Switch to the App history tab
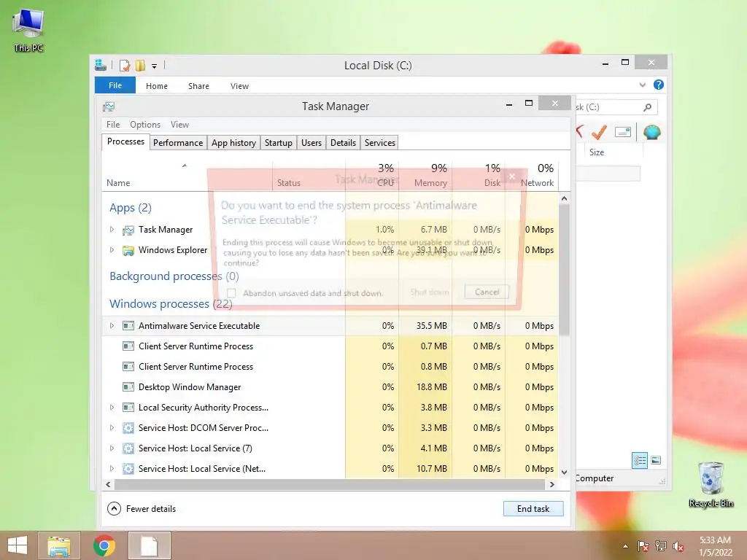This screenshot has width=747, height=560. 233,143
